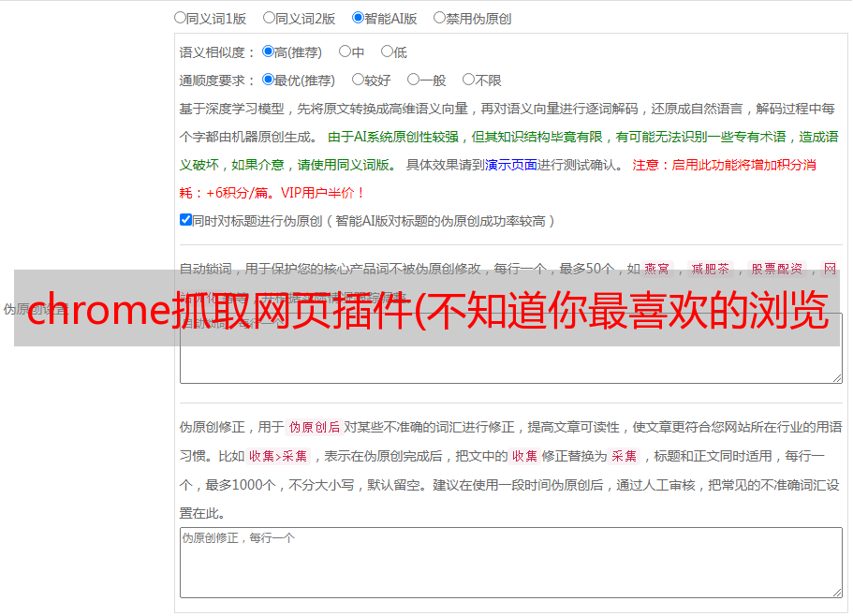Select the 同义词2版 radio option
Viewport: 853px width, 616px height.
click(269, 18)
